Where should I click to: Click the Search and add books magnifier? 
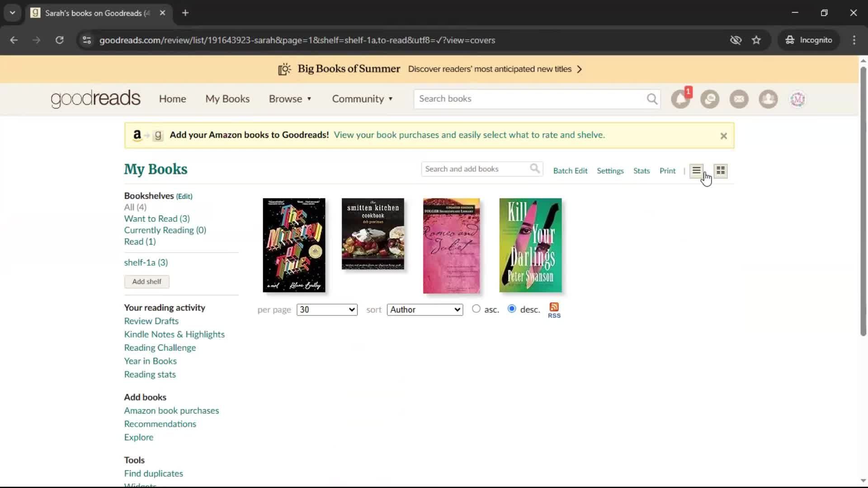point(535,169)
